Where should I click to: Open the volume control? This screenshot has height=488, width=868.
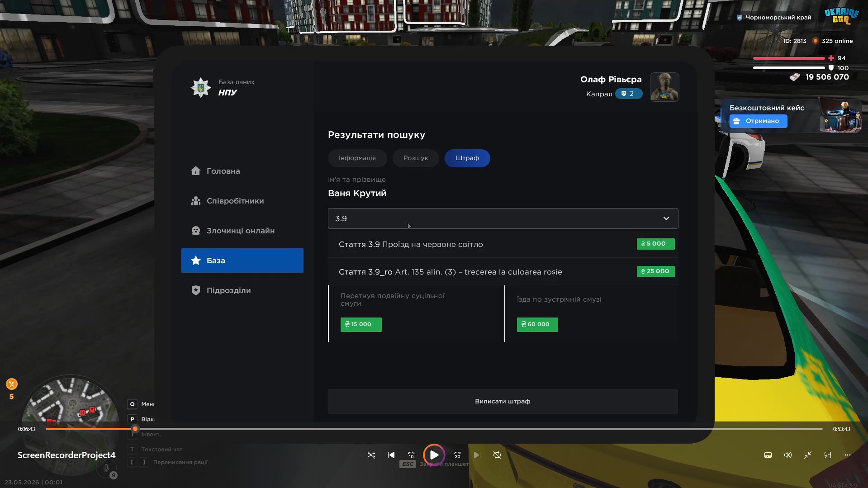tap(788, 455)
